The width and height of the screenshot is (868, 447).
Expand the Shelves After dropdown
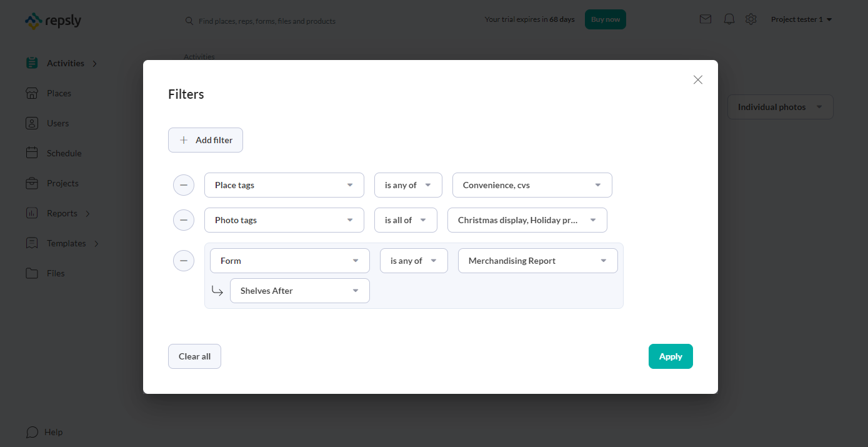[x=300, y=291]
